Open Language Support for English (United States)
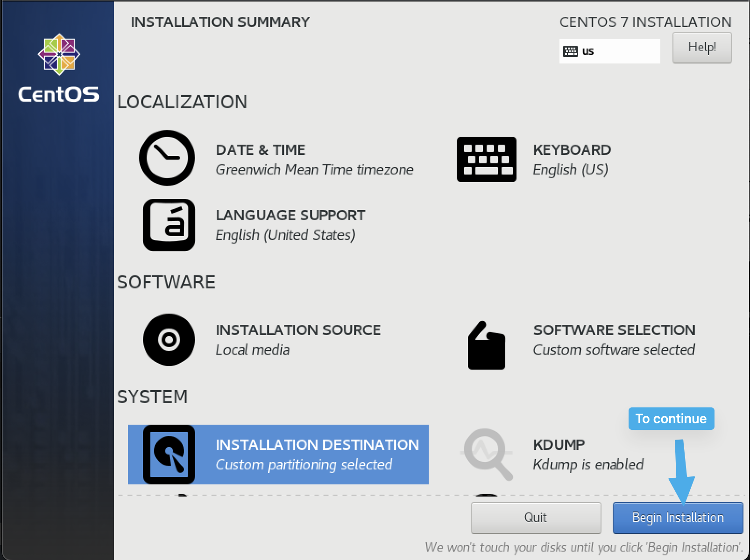750x560 pixels. click(290, 225)
